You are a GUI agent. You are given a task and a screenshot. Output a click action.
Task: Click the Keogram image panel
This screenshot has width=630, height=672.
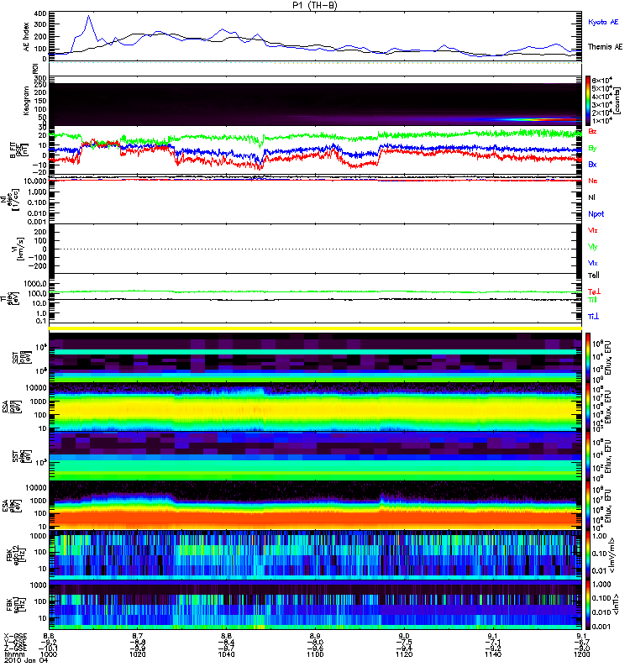coord(315,101)
